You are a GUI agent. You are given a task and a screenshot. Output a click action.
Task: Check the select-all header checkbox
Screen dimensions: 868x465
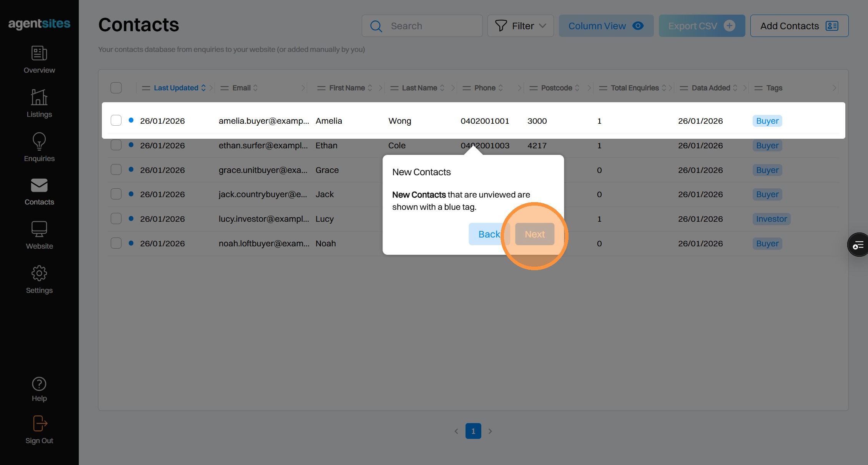116,88
